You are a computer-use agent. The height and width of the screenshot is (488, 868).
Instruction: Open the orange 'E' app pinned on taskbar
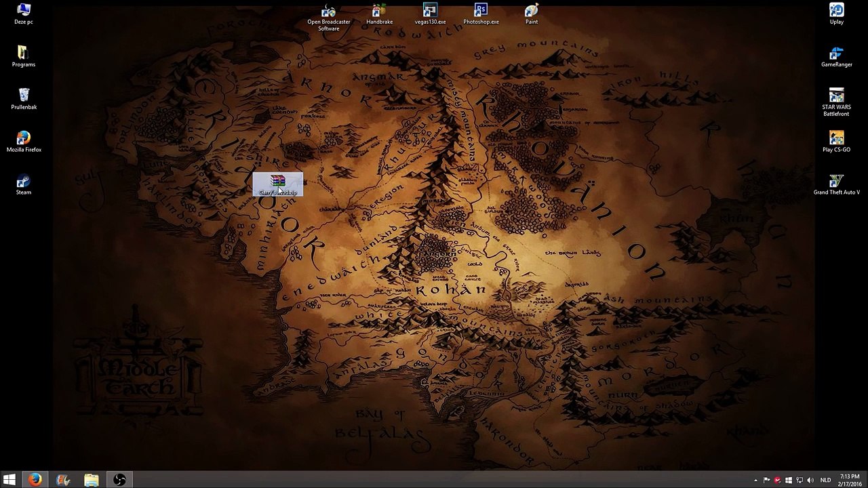click(x=63, y=480)
